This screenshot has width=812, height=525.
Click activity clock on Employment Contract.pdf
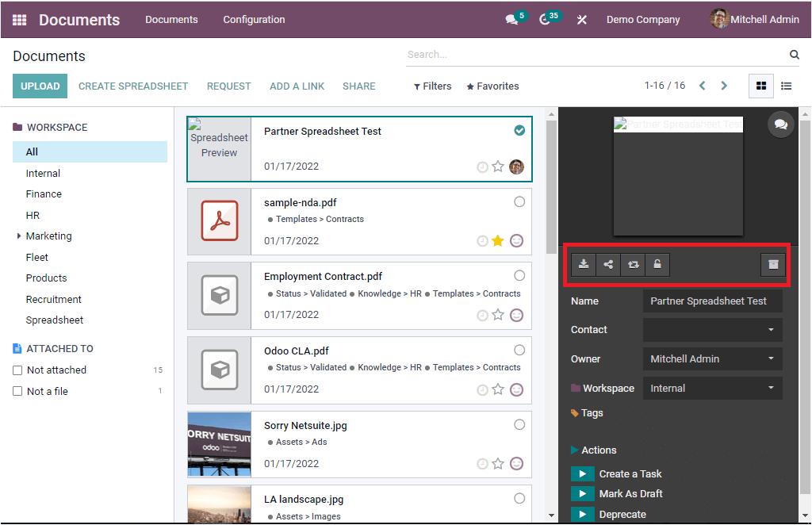click(x=482, y=316)
